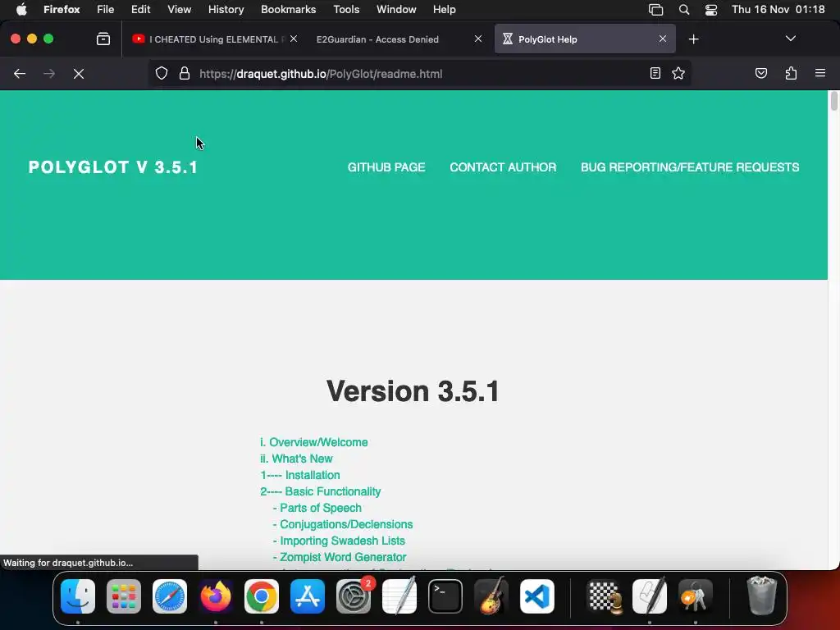Viewport: 840px width, 630px height.
Task: Click the POLYGLOT V 3.5.1 site title
Action: click(113, 167)
